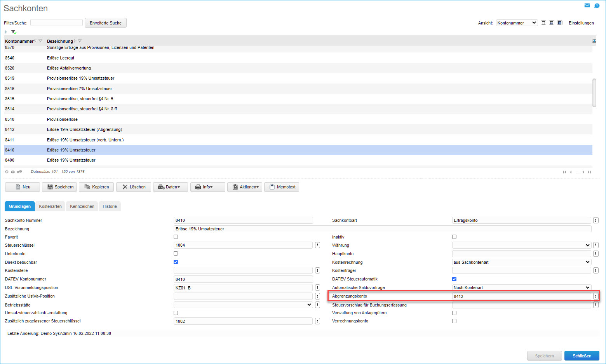This screenshot has height=364, width=606.
Task: Click the Bezeichnung text field
Action: 383,229
